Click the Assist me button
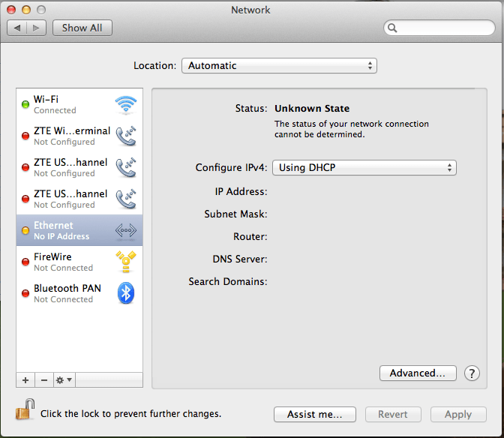This screenshot has width=504, height=438. [x=315, y=414]
